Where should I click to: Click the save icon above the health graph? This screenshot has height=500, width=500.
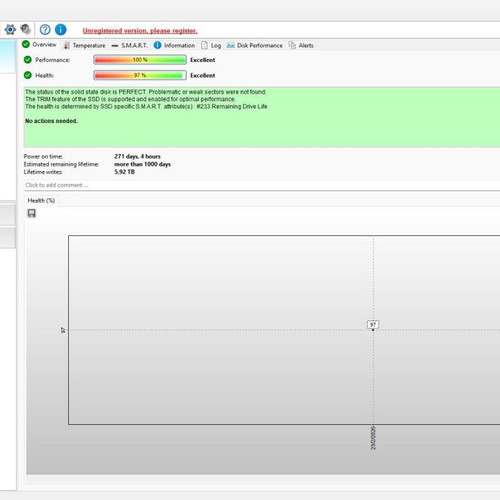pyautogui.click(x=32, y=213)
